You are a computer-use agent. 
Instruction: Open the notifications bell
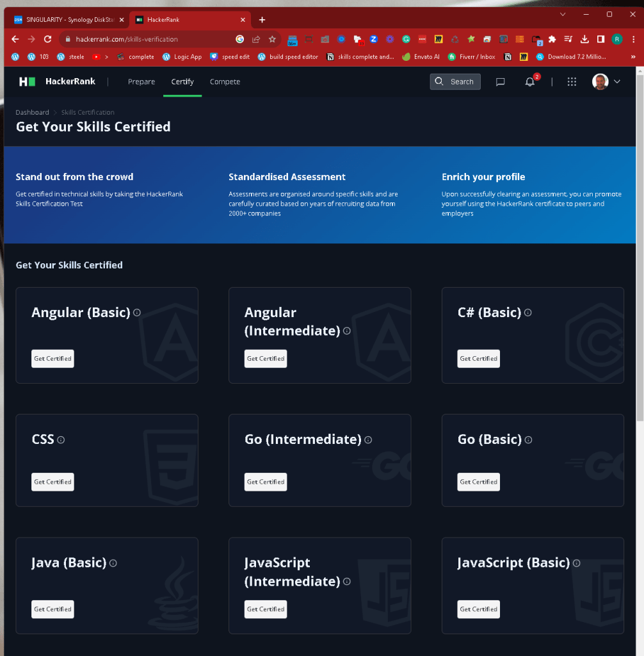pyautogui.click(x=530, y=82)
